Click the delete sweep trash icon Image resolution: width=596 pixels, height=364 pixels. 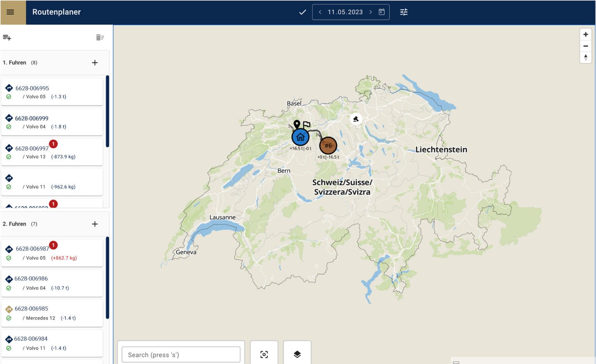(x=100, y=37)
